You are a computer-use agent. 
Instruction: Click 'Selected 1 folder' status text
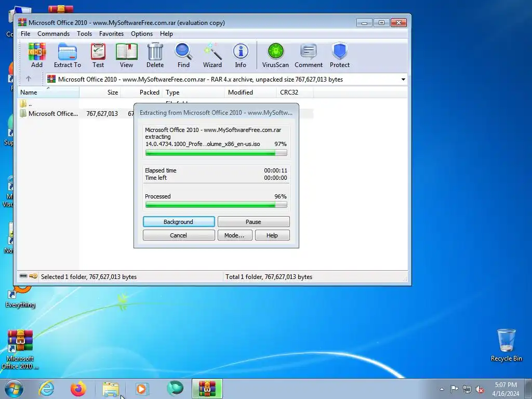(89, 277)
